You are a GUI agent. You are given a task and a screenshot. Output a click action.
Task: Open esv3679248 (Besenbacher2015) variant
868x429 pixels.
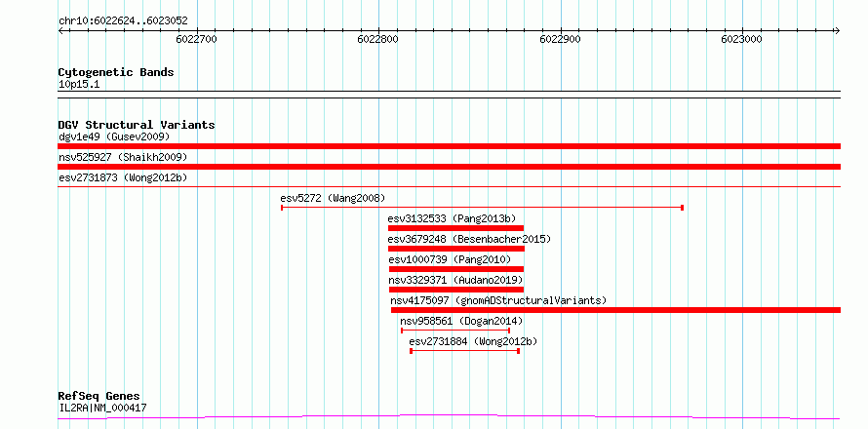pyautogui.click(x=469, y=239)
